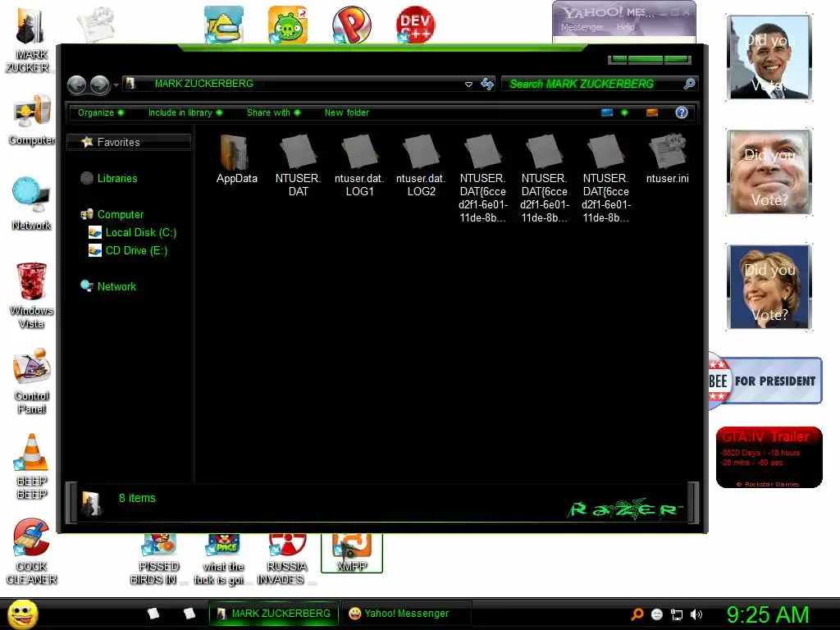The height and width of the screenshot is (630, 840).
Task: Open the DEV C++ desktop shortcut
Action: [x=416, y=24]
